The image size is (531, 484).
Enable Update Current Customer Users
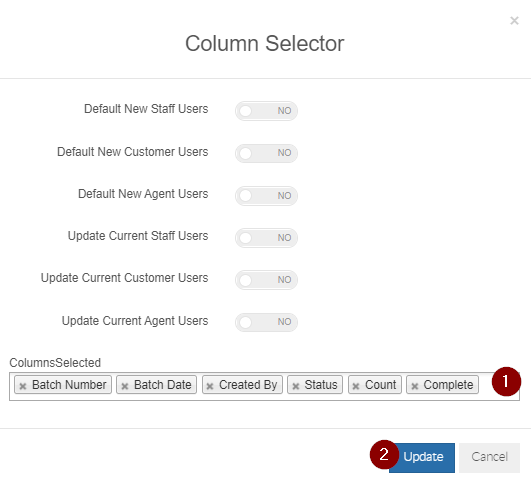pos(267,280)
